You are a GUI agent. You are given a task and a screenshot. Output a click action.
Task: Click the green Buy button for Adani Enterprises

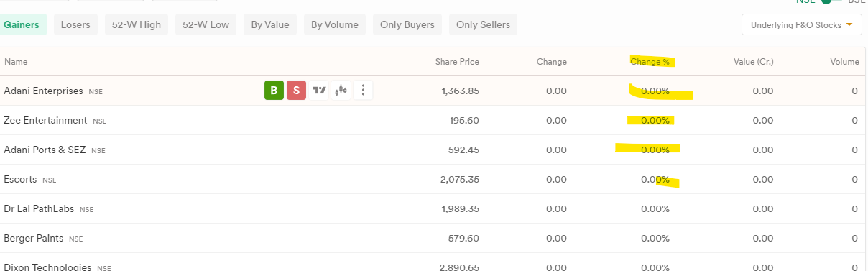pyautogui.click(x=274, y=91)
